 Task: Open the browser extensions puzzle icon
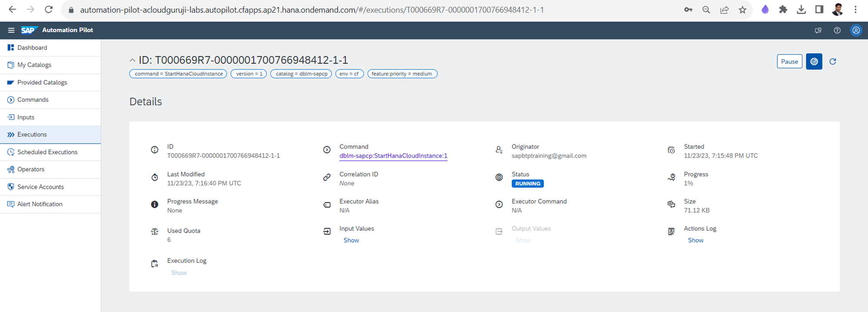point(783,10)
